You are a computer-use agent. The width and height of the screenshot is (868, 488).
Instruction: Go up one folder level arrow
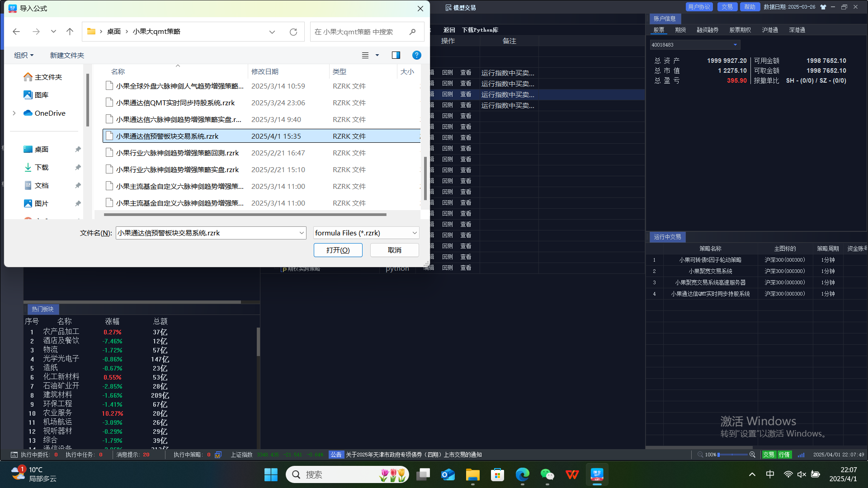point(70,32)
